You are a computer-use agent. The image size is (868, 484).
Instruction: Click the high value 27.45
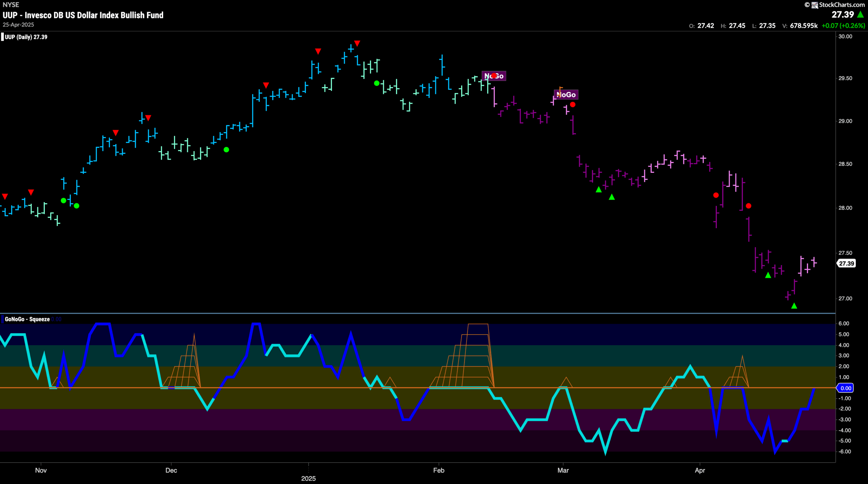[737, 26]
